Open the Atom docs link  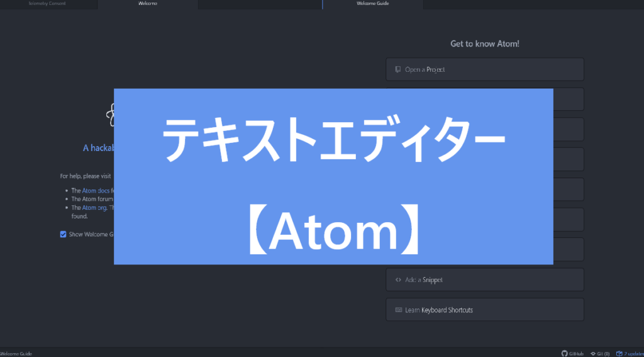point(96,191)
